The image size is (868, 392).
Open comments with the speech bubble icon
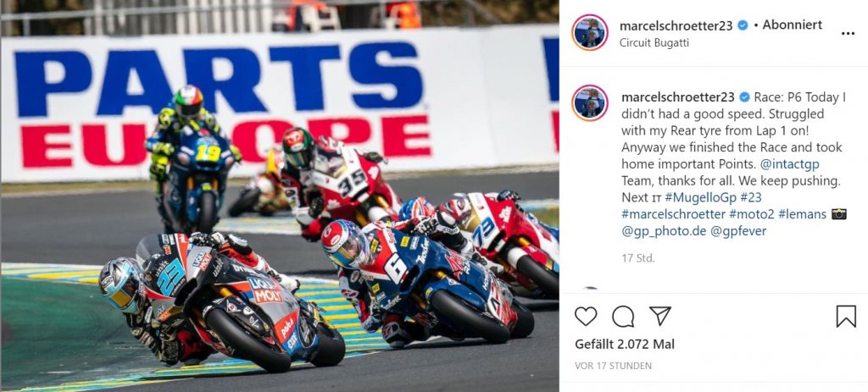(x=623, y=317)
